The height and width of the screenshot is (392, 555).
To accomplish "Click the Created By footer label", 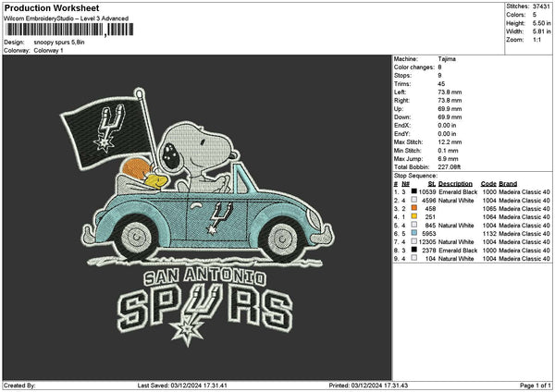I will click(x=19, y=386).
